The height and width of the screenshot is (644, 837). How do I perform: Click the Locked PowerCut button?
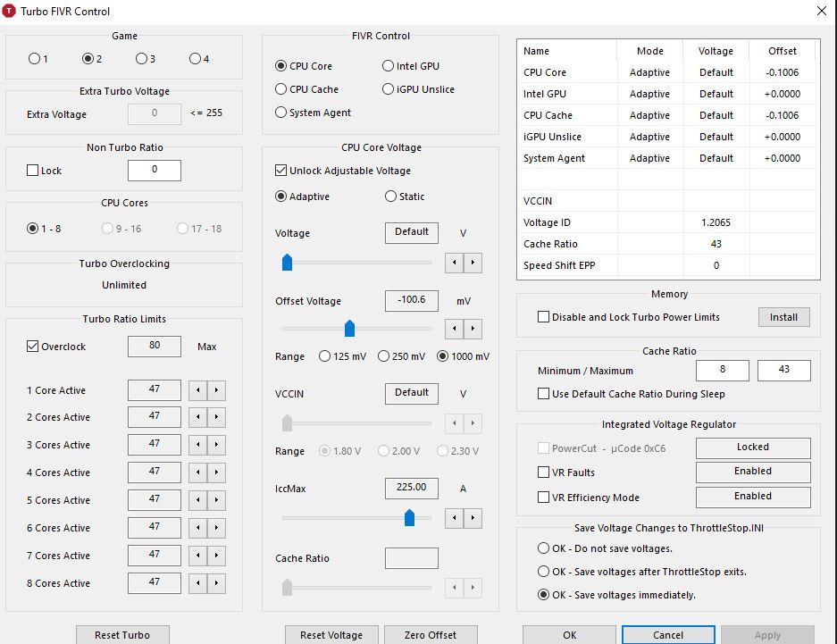click(753, 447)
